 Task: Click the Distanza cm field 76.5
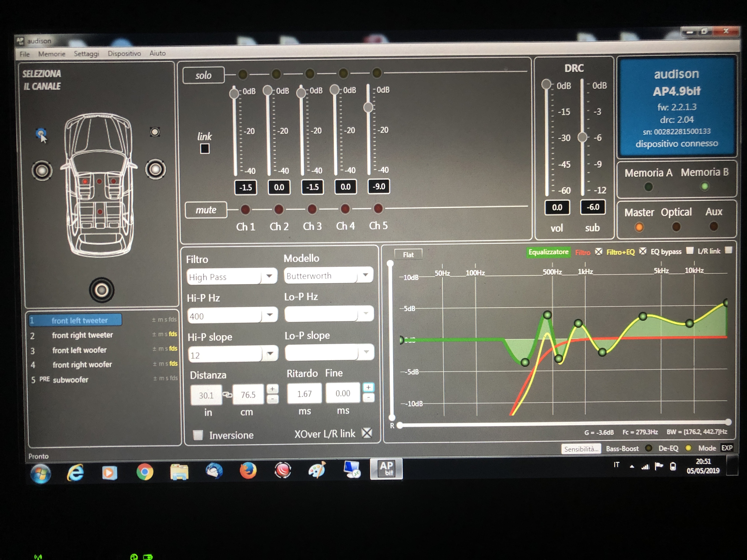(248, 394)
